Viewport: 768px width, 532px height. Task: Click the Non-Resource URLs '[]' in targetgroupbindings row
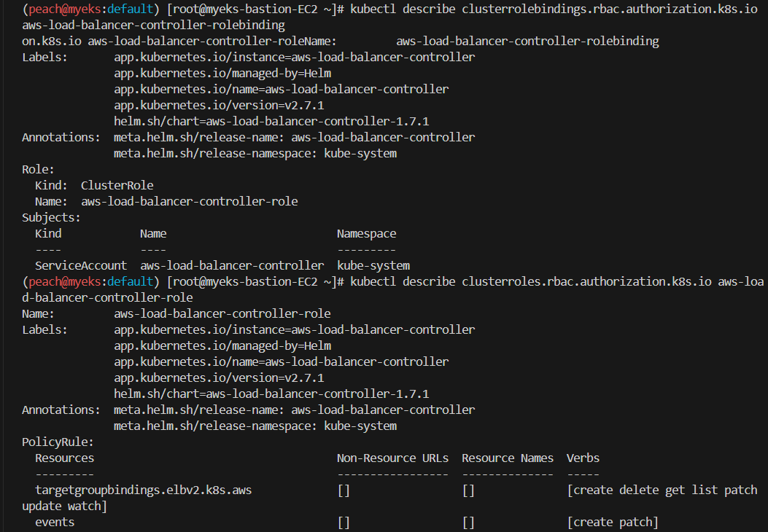(x=344, y=490)
